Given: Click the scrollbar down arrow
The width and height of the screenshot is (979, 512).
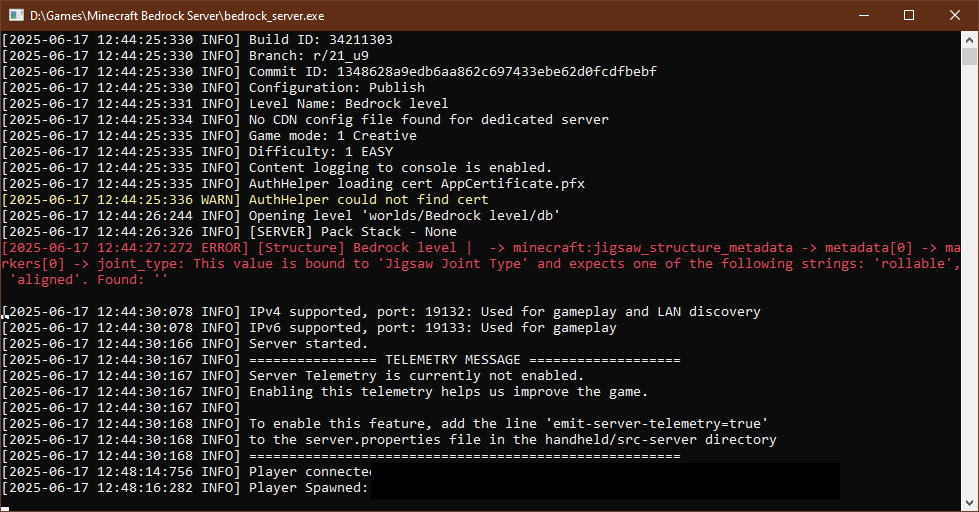Looking at the screenshot, I should [970, 503].
